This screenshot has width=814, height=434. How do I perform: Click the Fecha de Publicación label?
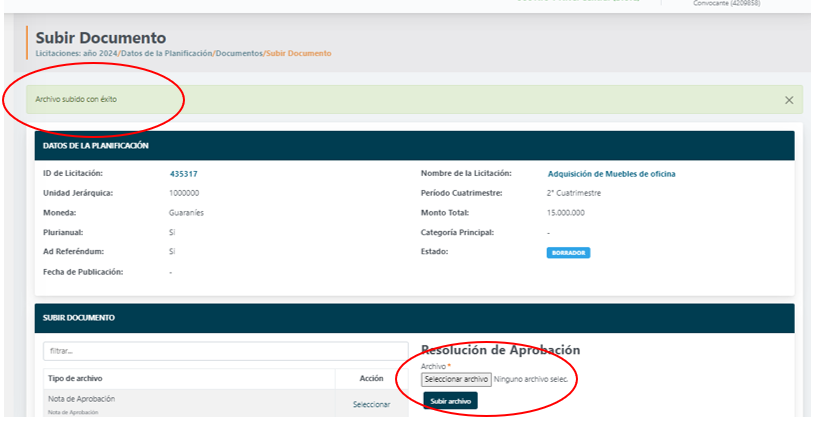coord(83,272)
